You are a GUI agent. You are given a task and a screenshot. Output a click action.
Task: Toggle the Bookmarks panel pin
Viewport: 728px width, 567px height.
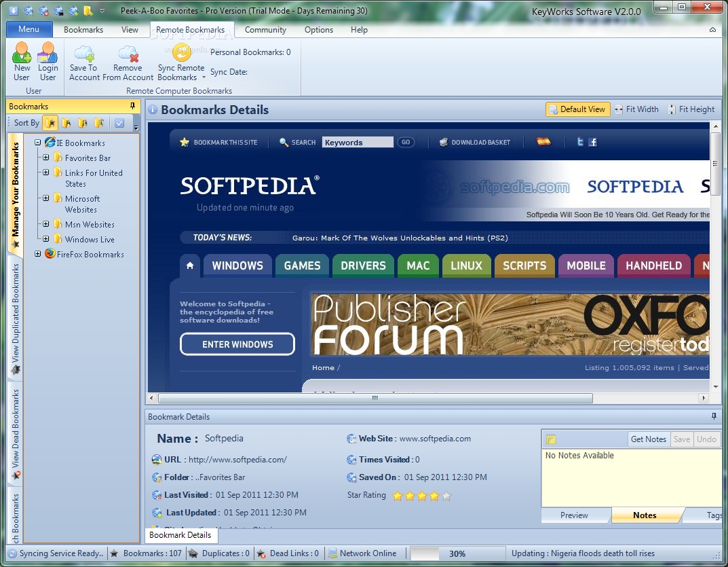pyautogui.click(x=132, y=106)
